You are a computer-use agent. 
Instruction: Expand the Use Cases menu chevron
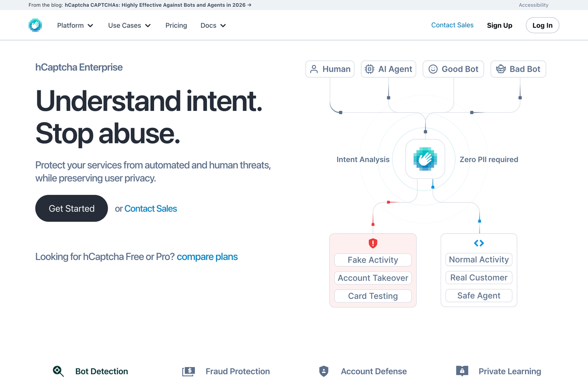coord(148,26)
